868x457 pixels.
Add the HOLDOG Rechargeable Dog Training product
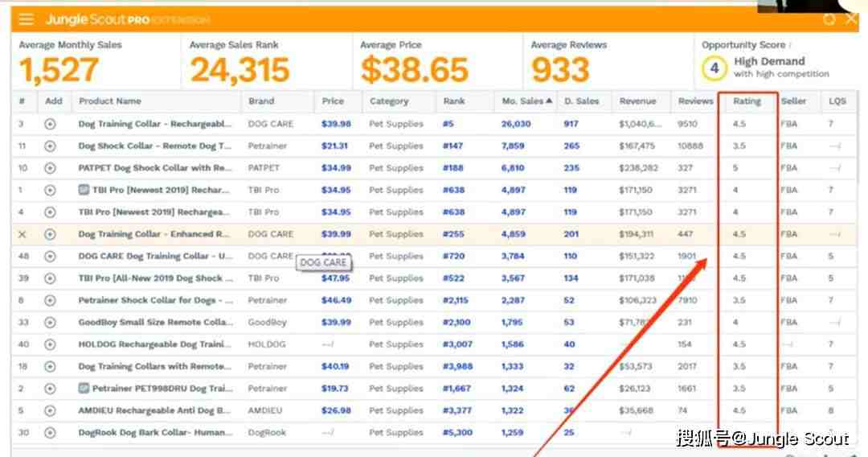[50, 344]
